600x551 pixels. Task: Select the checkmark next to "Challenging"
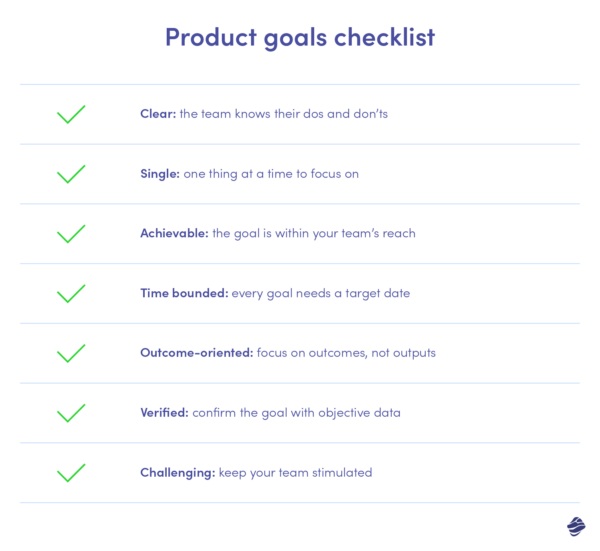tap(71, 473)
